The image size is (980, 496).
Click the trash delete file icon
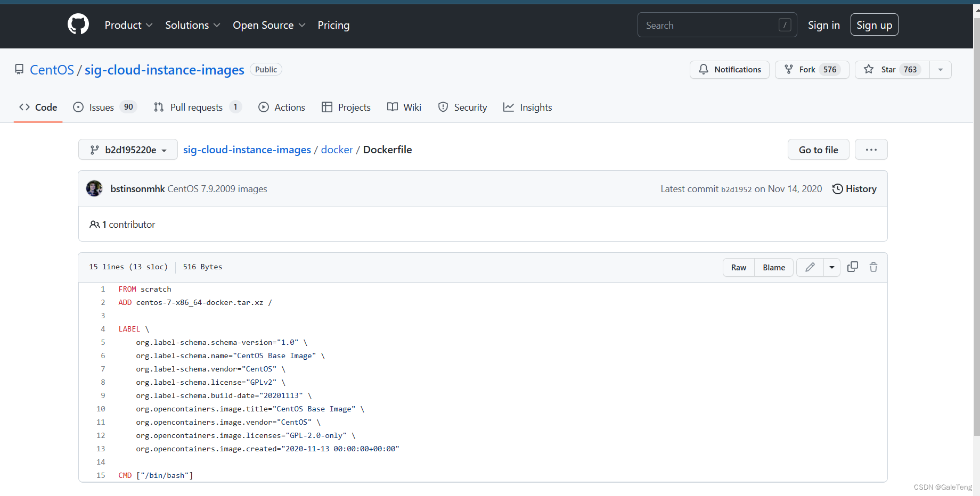(x=873, y=267)
